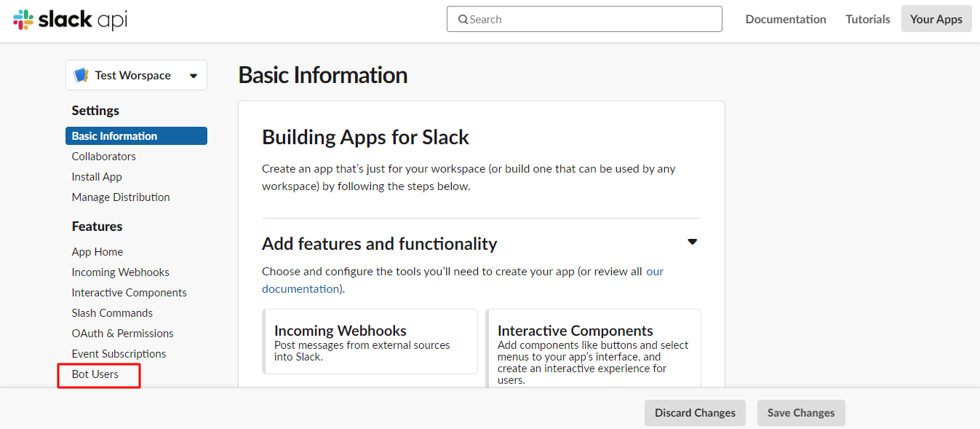Open Slash Commands in sidebar

click(112, 313)
